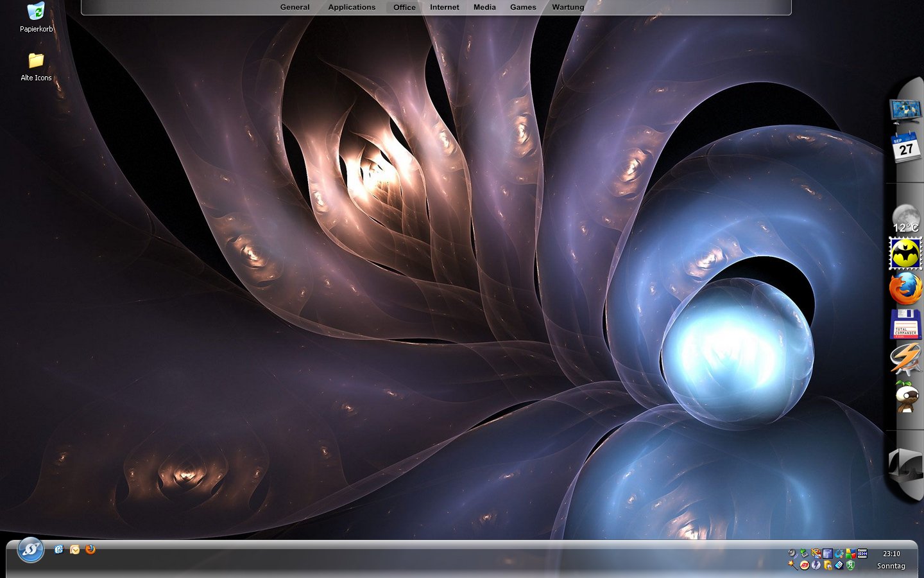Open Outlook from quick launch
Screen dimensions: 924x578
pos(75,550)
